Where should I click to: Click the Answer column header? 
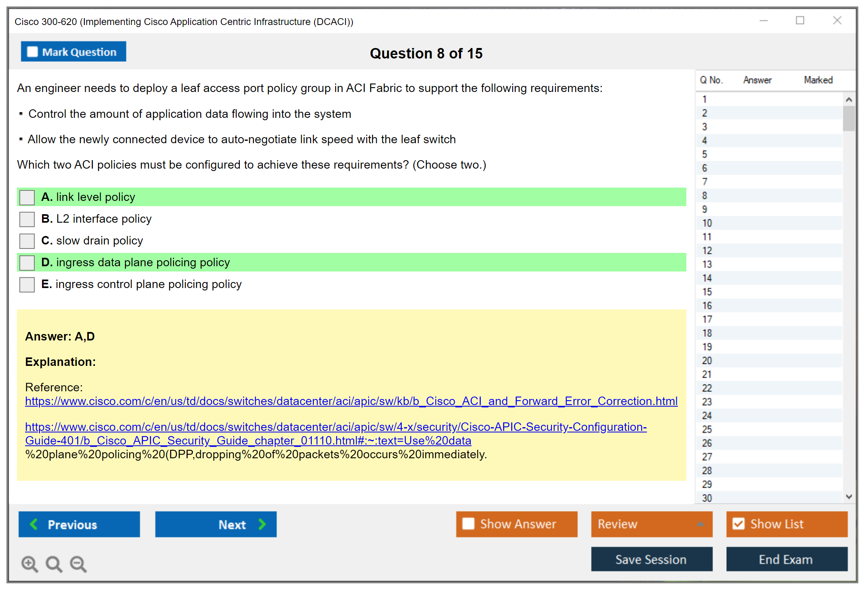[757, 80]
